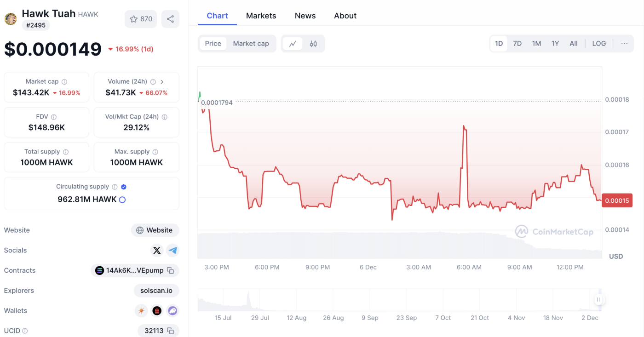
Task: Click the current price tag 0.00015
Action: (x=617, y=200)
